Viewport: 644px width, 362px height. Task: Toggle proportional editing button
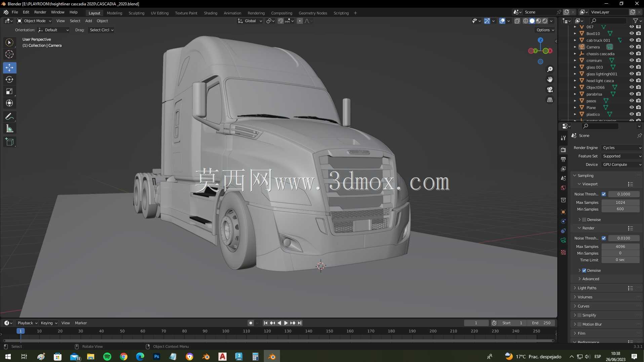click(x=300, y=21)
